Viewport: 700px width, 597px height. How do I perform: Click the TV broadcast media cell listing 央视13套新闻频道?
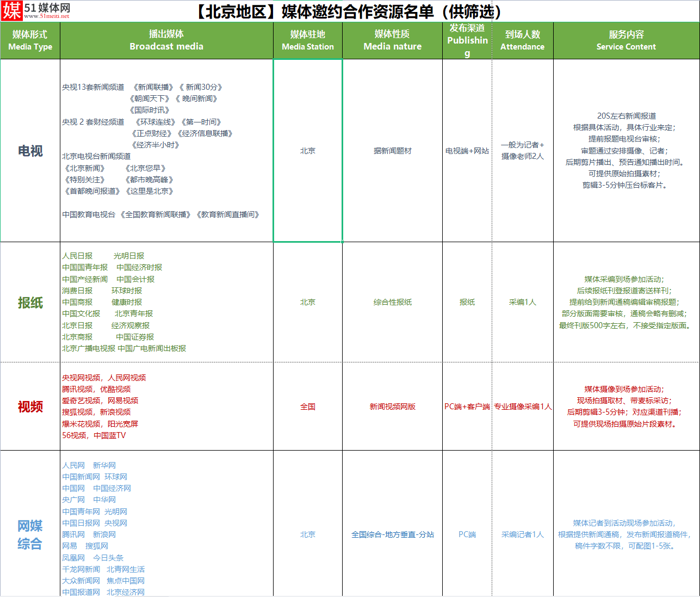click(166, 151)
